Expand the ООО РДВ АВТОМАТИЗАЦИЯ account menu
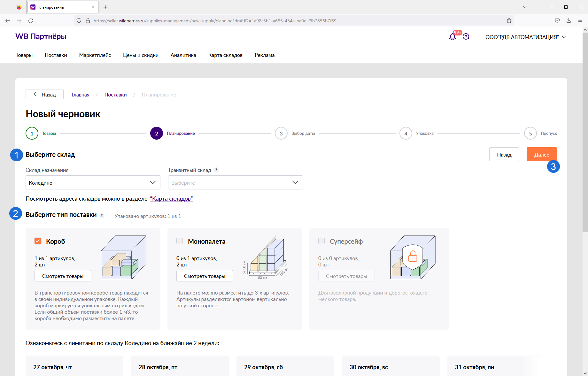This screenshot has height=376, width=588. tap(525, 37)
